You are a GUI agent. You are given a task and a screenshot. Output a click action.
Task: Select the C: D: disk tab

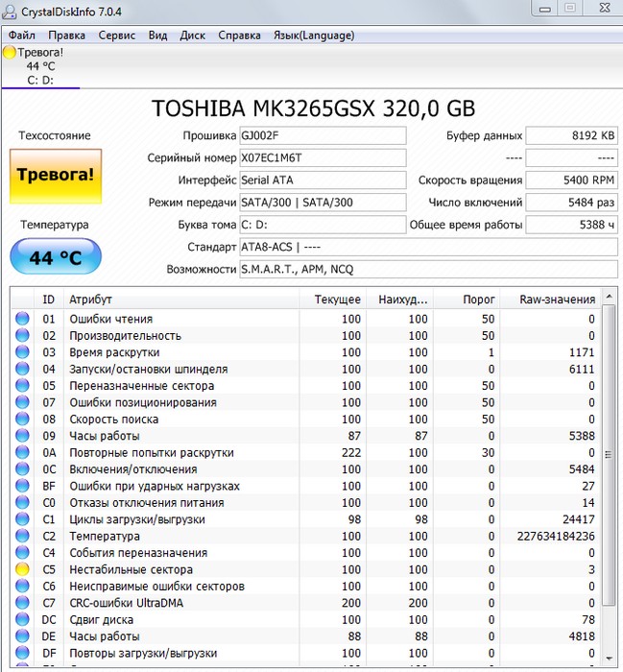(40, 80)
